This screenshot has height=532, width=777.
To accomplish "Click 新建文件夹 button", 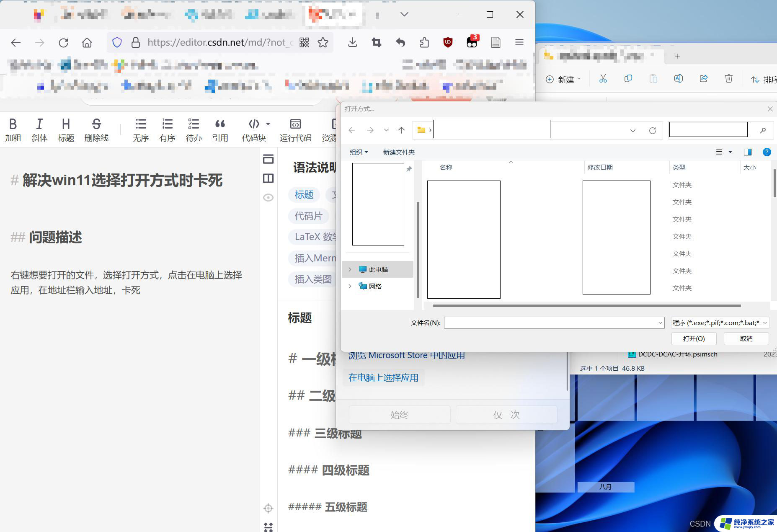I will (399, 152).
